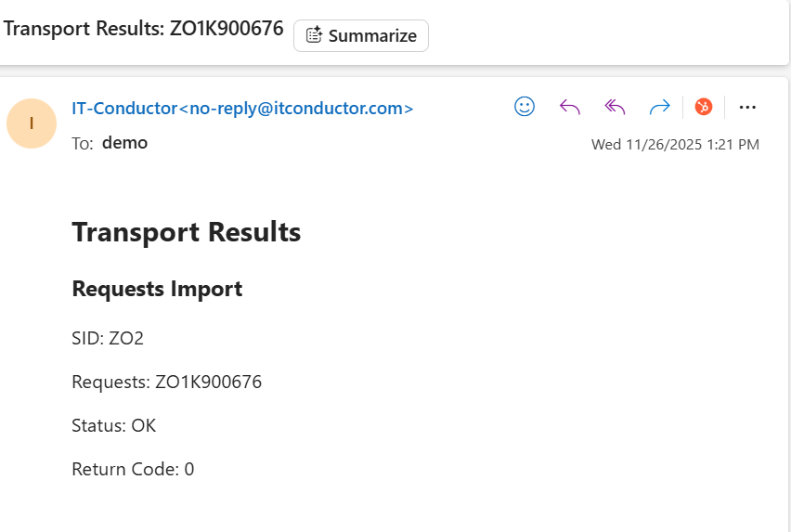
Task: Click the "To:" recipient label
Action: point(82,144)
